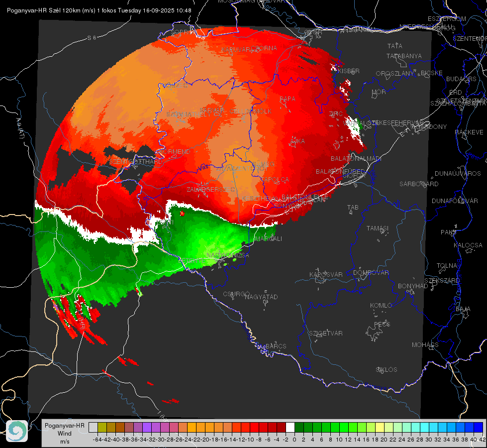
Task: Click the PAPA city label
Action: [x=288, y=99]
